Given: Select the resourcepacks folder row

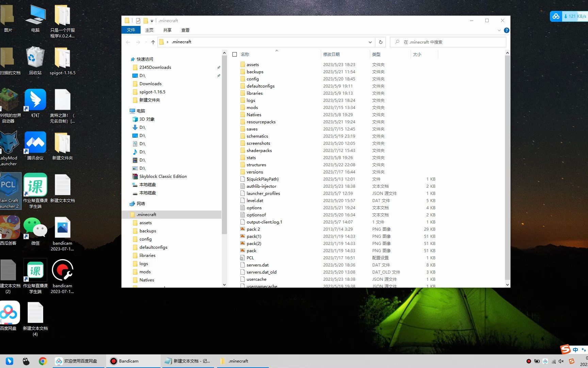Looking at the screenshot, I should 261,122.
